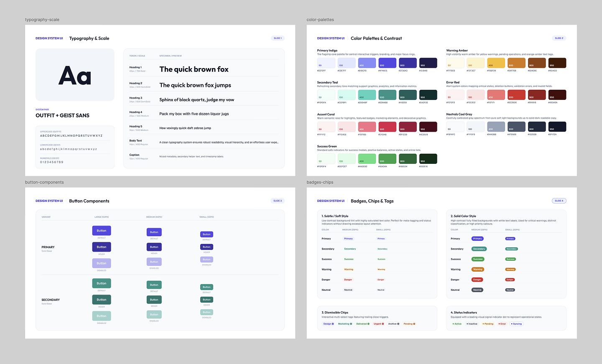The height and width of the screenshot is (364, 602).
Task: Click the large Aa type specimen card
Action: (75, 75)
